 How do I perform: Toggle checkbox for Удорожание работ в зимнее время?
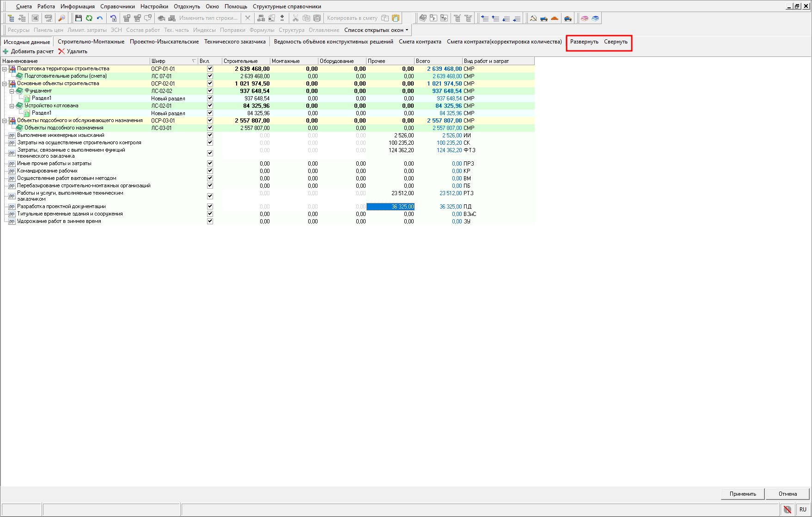210,221
